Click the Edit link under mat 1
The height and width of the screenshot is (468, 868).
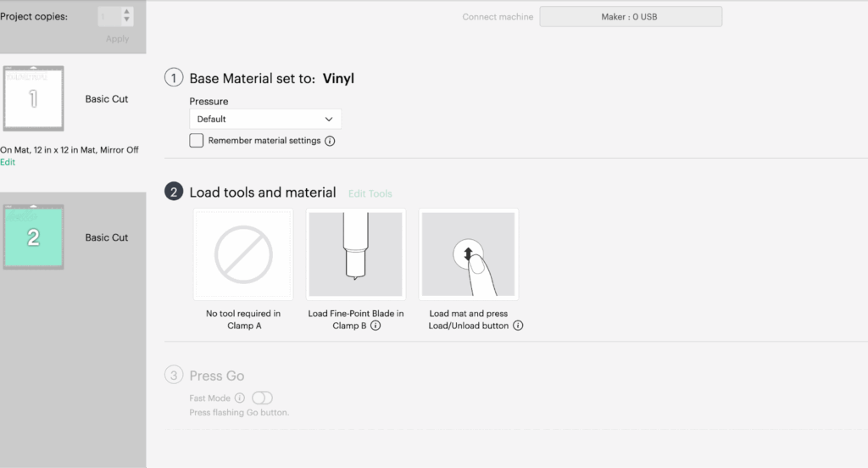pyautogui.click(x=8, y=162)
